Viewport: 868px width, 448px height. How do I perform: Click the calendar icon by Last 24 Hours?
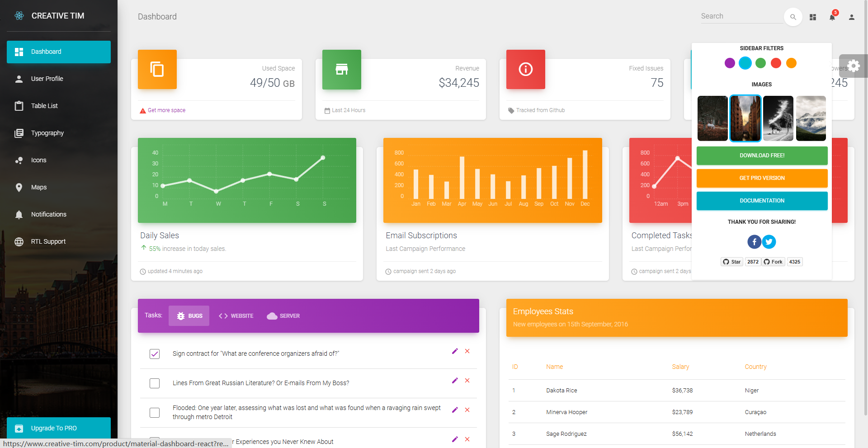click(327, 111)
